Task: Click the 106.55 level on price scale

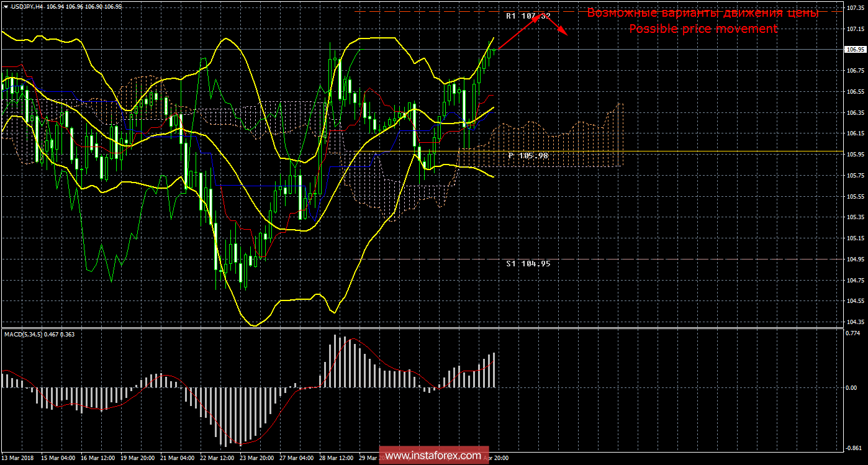Action: tap(855, 92)
